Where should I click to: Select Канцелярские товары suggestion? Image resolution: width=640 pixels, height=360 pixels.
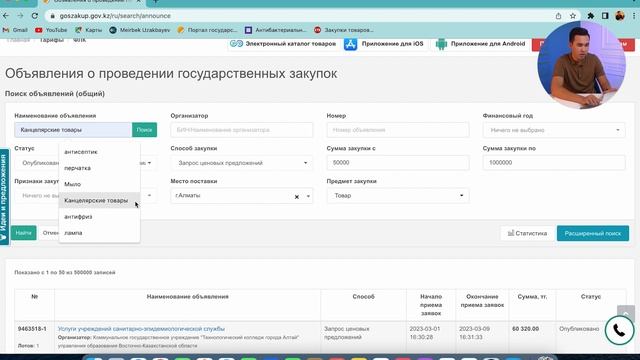[100, 200]
